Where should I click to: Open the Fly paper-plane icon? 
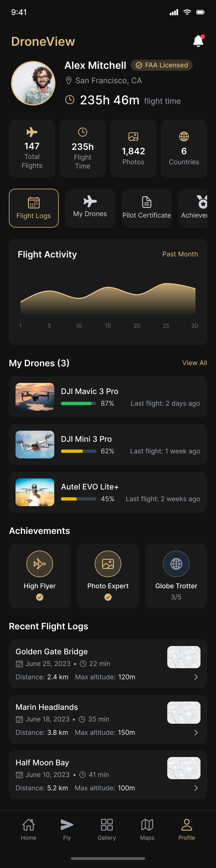67,824
